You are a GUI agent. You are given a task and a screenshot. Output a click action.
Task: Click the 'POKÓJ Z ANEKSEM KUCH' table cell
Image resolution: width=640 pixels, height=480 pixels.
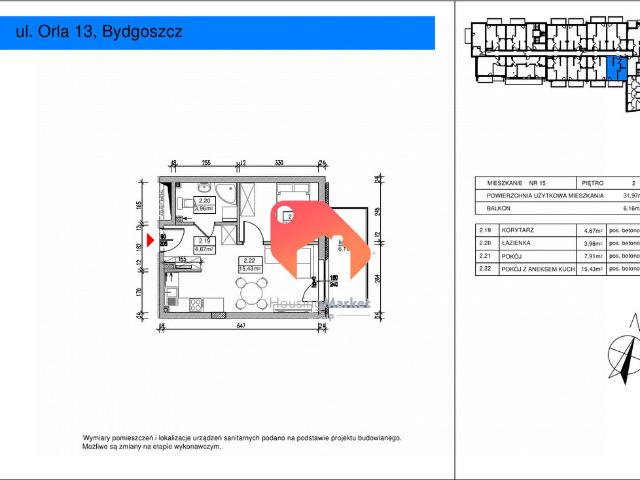coord(538,269)
